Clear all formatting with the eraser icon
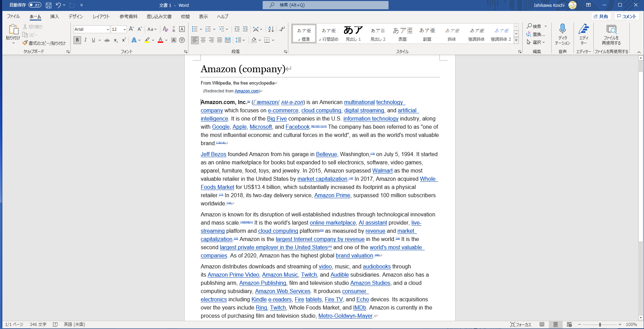This screenshot has height=329, width=644. pyautogui.click(x=165, y=29)
